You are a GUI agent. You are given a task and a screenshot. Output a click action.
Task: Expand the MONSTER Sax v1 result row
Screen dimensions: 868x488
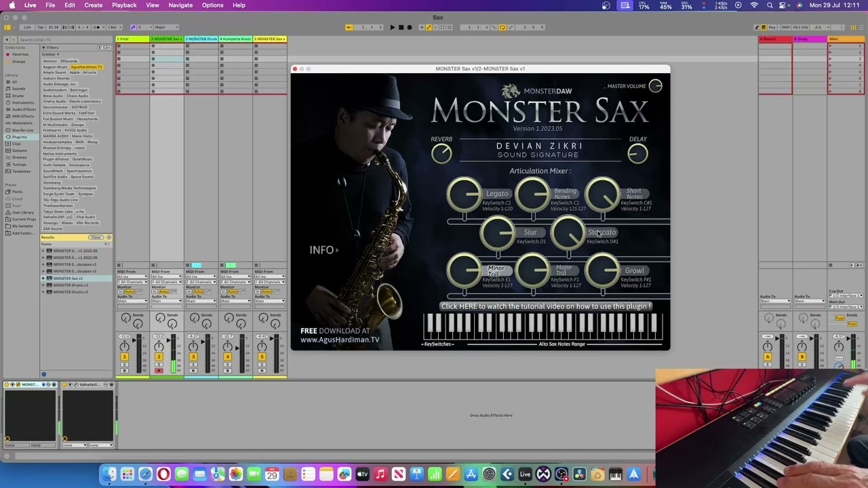(44, 279)
